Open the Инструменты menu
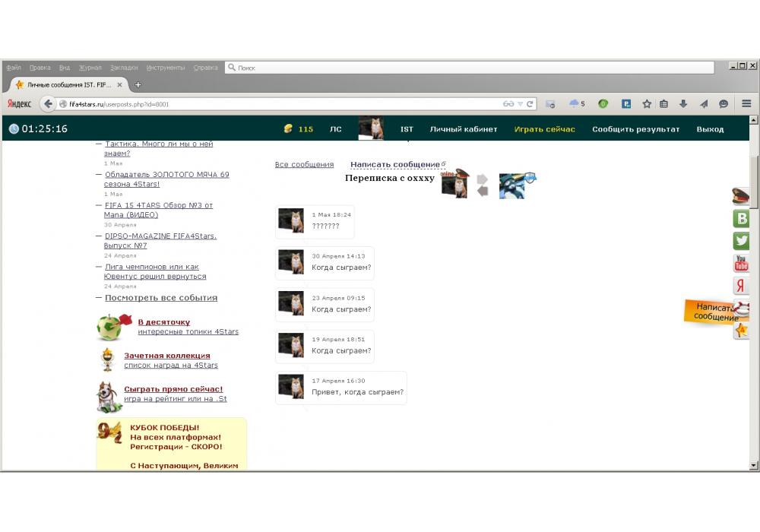The height and width of the screenshot is (532, 760). 166,68
